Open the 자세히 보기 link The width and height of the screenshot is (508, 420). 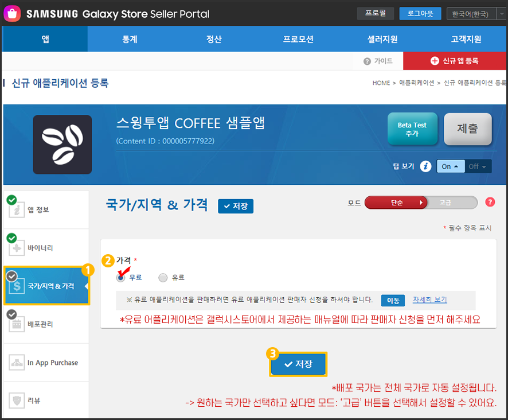429,300
